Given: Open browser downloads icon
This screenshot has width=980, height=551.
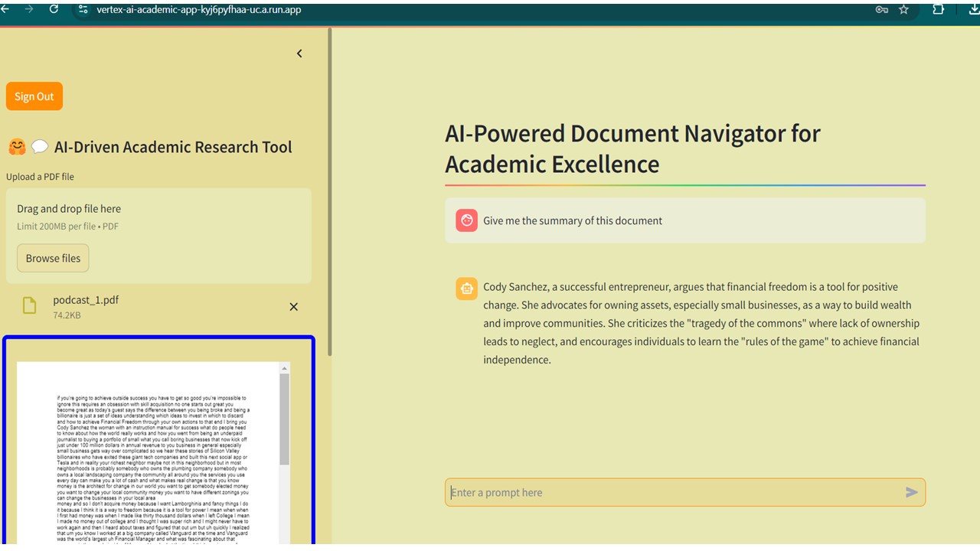Looking at the screenshot, I should [974, 9].
